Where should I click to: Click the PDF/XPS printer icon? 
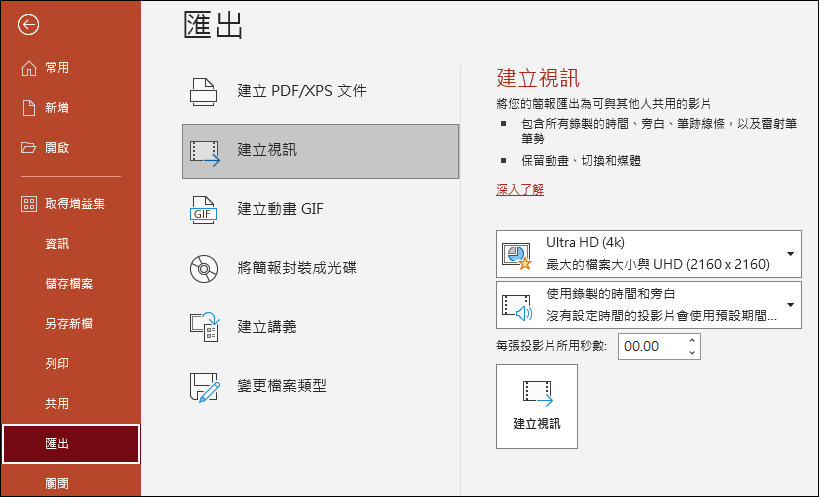204,91
